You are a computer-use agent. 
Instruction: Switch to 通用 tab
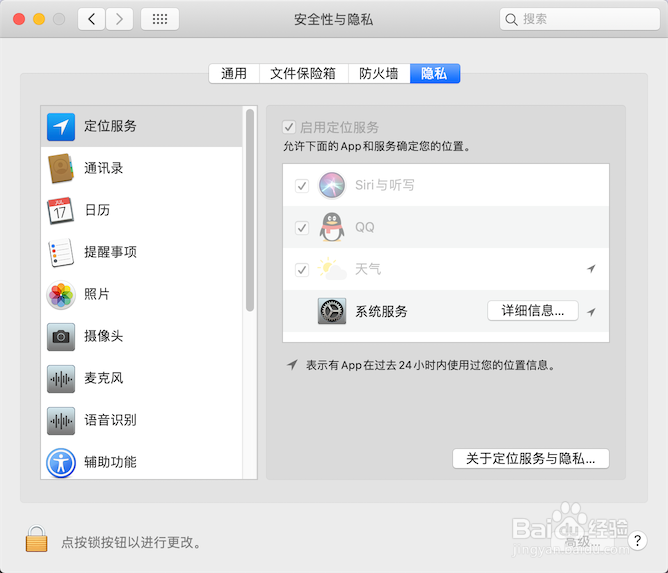[x=234, y=74]
